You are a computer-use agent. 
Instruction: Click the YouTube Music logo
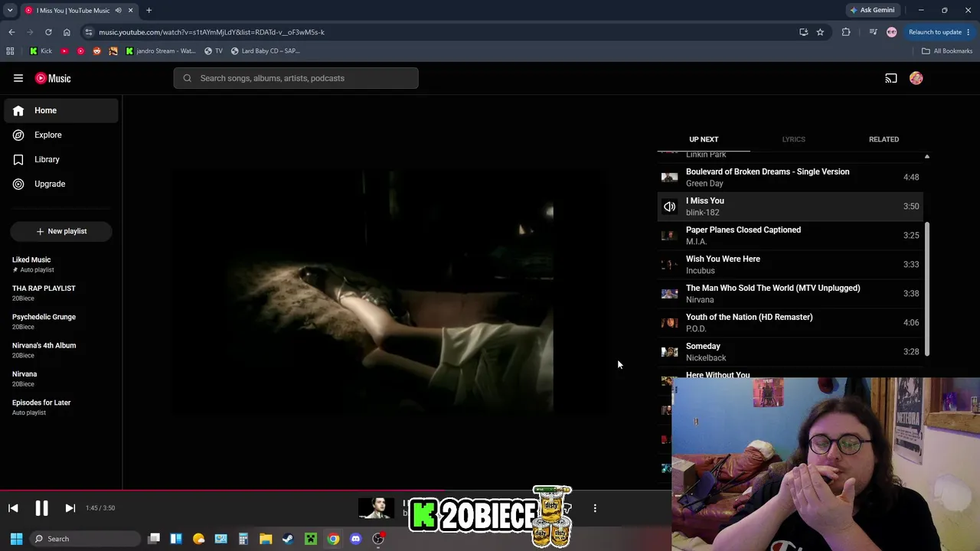coord(53,78)
